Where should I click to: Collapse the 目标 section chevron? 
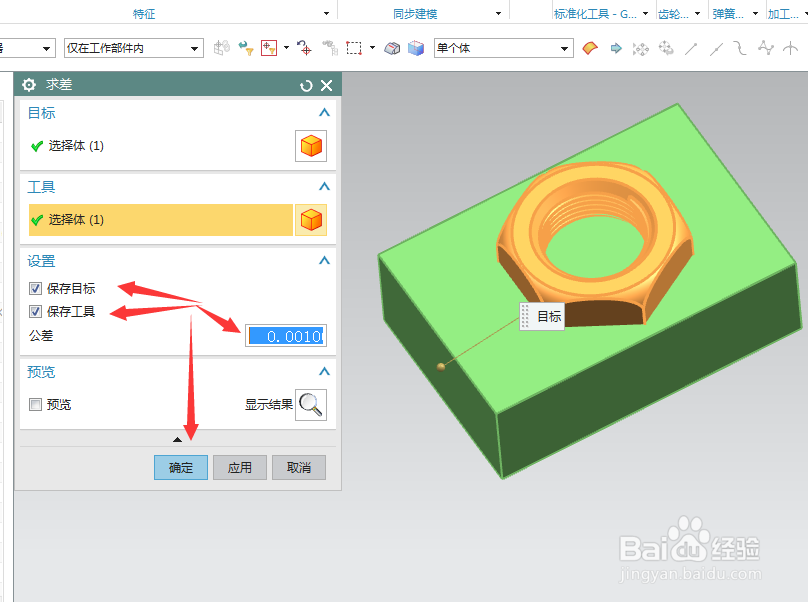coord(324,112)
